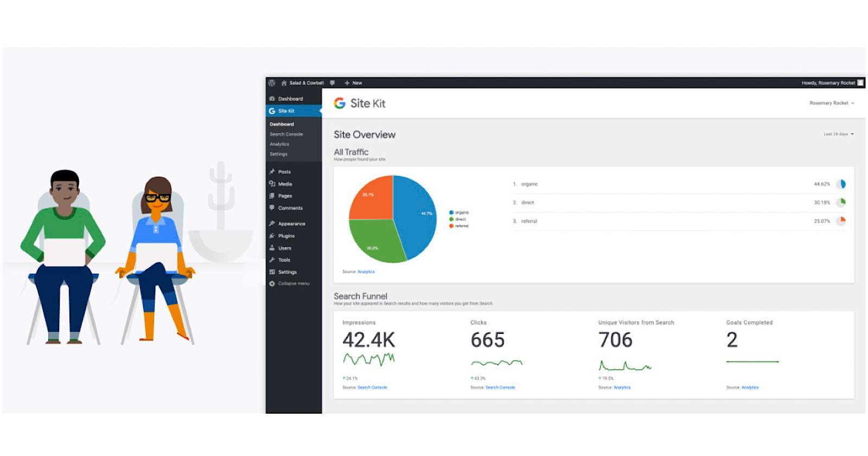Image resolution: width=868 pixels, height=456 pixels.
Task: Click Search Console source link under Impressions
Action: tap(372, 388)
